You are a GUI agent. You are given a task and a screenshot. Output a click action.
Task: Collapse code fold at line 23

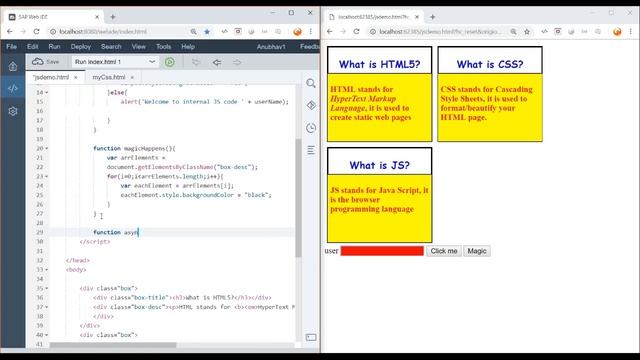point(47,176)
